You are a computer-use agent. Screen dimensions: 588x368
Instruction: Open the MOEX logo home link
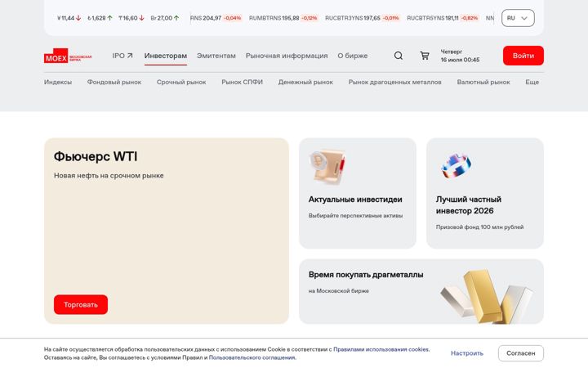[x=68, y=56]
